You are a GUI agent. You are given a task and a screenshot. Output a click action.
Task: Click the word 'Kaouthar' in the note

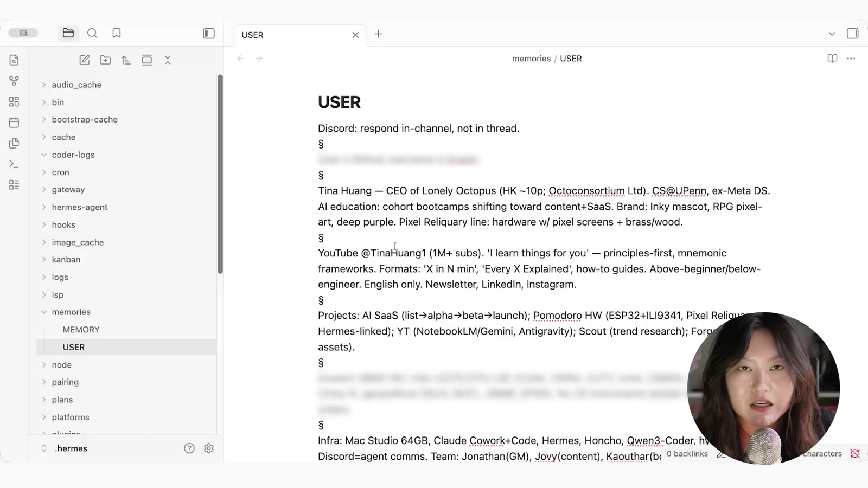(628, 457)
